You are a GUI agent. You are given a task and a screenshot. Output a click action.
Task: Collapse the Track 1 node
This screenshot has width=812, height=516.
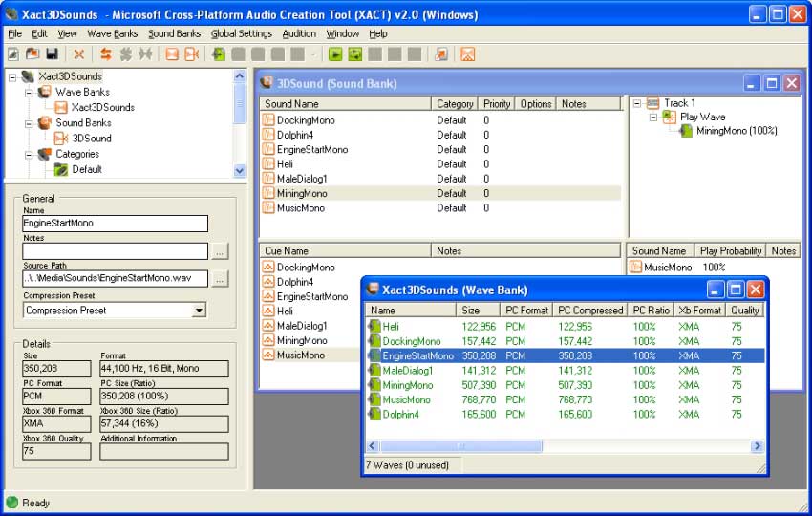tap(637, 103)
